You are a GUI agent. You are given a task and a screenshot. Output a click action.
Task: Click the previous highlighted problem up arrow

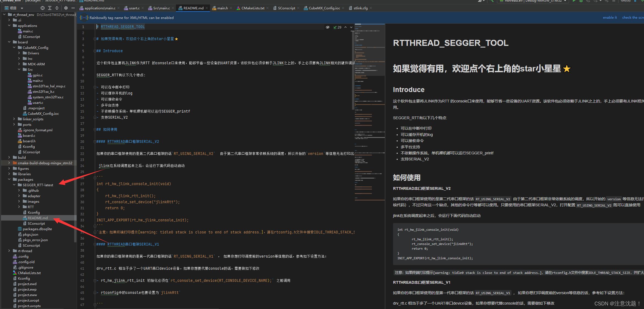pyautogui.click(x=346, y=27)
